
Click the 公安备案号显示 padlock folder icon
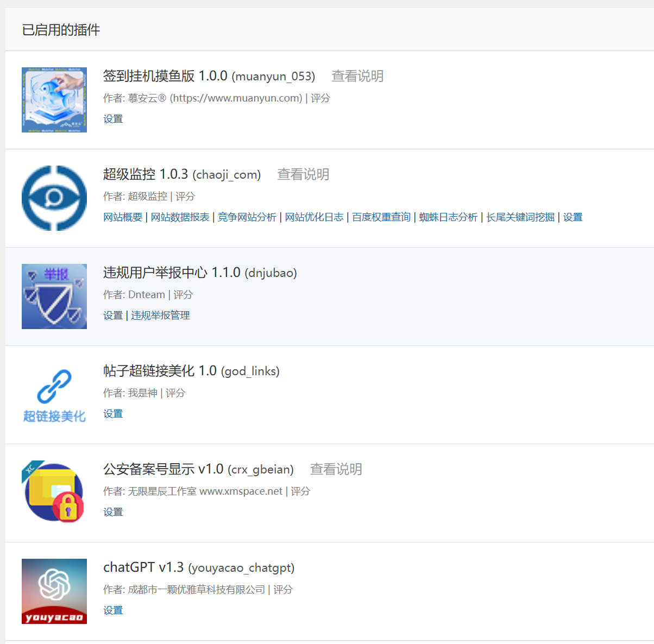[54, 493]
